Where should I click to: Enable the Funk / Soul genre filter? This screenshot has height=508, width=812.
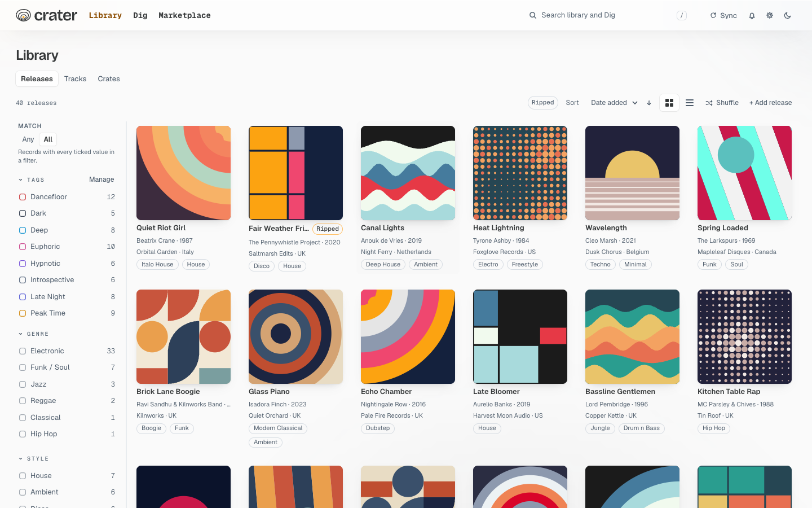click(23, 367)
